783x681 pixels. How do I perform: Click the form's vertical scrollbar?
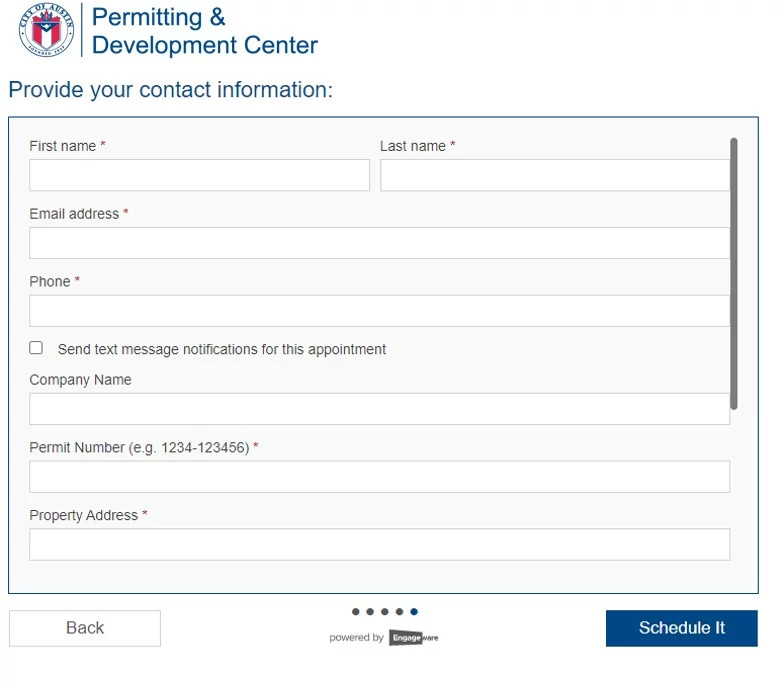tap(734, 273)
